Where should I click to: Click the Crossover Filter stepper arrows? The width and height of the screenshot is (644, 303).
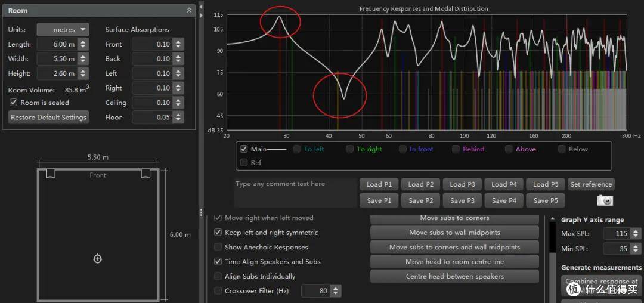coord(336,291)
